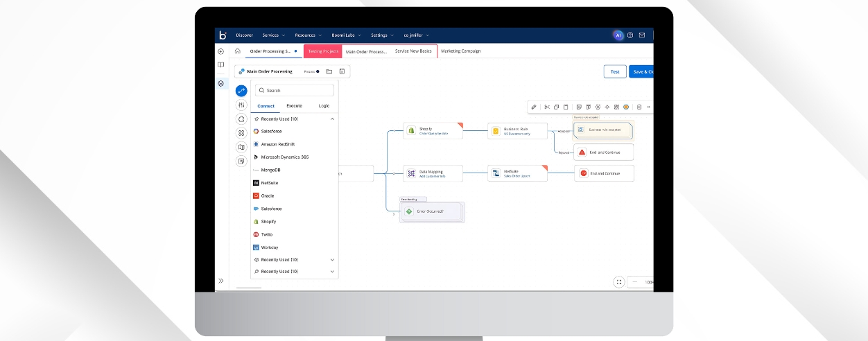868x341 pixels.
Task: Select the layers icon in left sidebar
Action: (220, 83)
